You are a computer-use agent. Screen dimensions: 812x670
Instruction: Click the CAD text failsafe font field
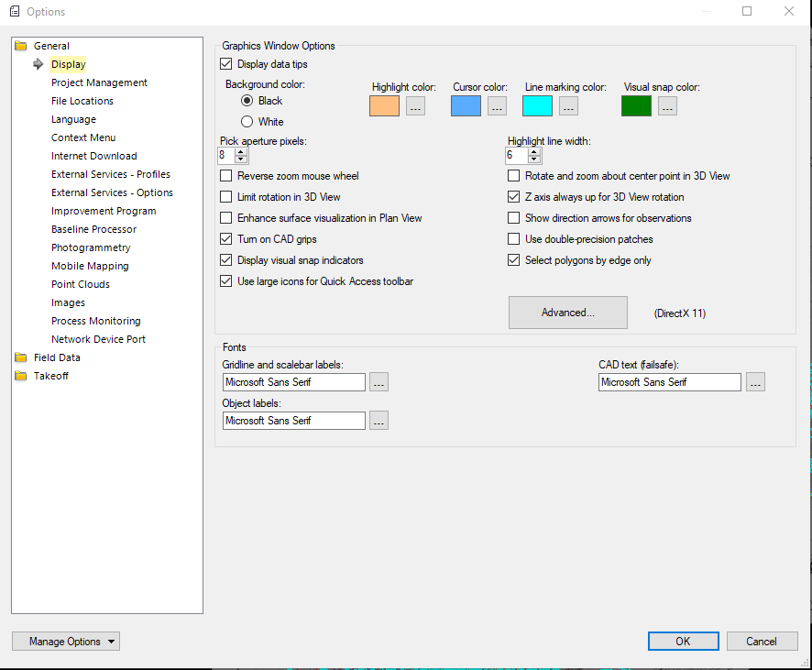point(670,382)
